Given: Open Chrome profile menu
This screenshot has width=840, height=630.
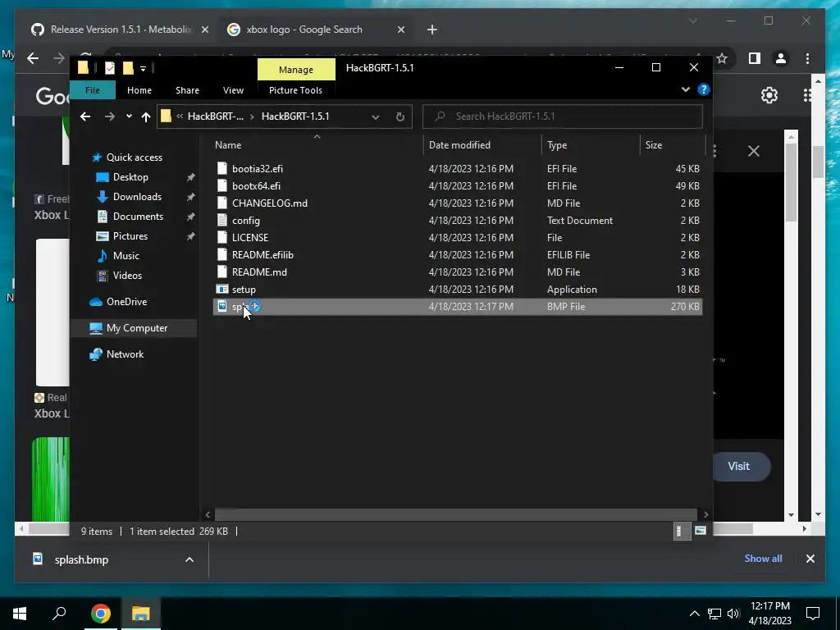Looking at the screenshot, I should click(x=781, y=58).
